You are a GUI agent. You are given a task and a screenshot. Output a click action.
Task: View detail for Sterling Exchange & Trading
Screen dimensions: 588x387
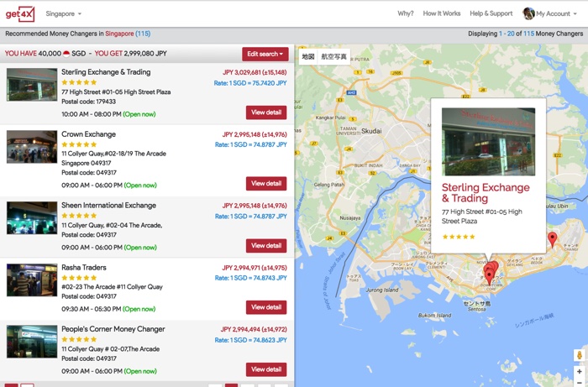click(266, 112)
